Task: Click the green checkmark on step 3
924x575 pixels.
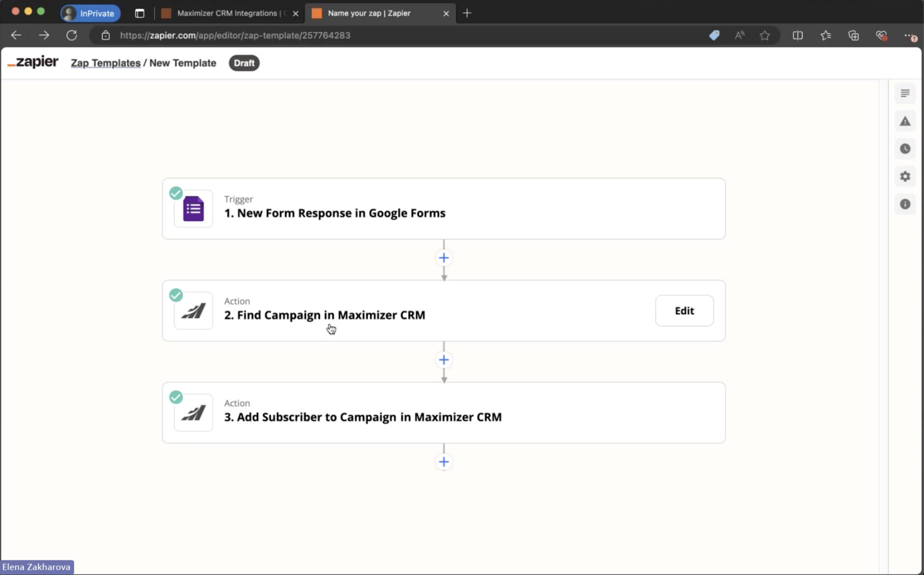Action: click(x=176, y=397)
